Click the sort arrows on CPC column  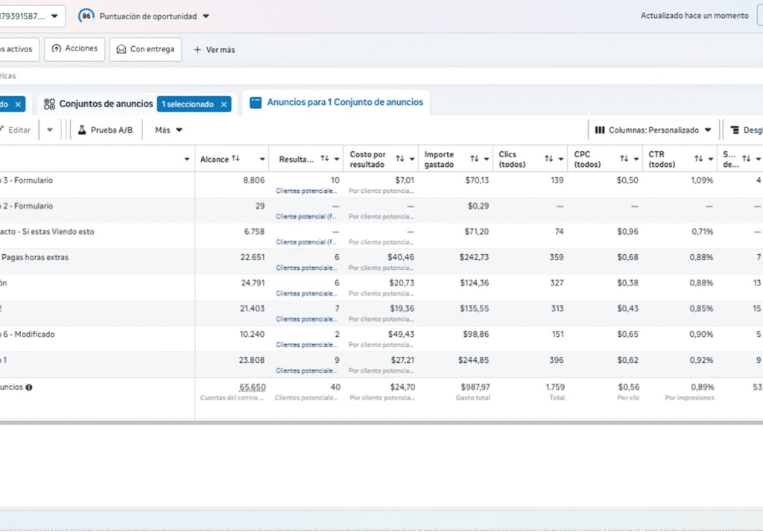[624, 159]
